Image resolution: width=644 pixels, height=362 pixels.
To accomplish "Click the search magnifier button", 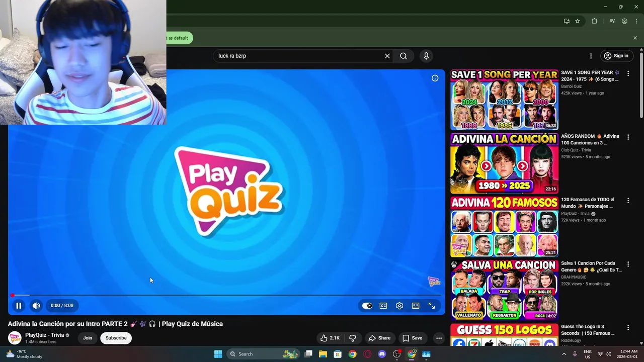I will point(404,56).
